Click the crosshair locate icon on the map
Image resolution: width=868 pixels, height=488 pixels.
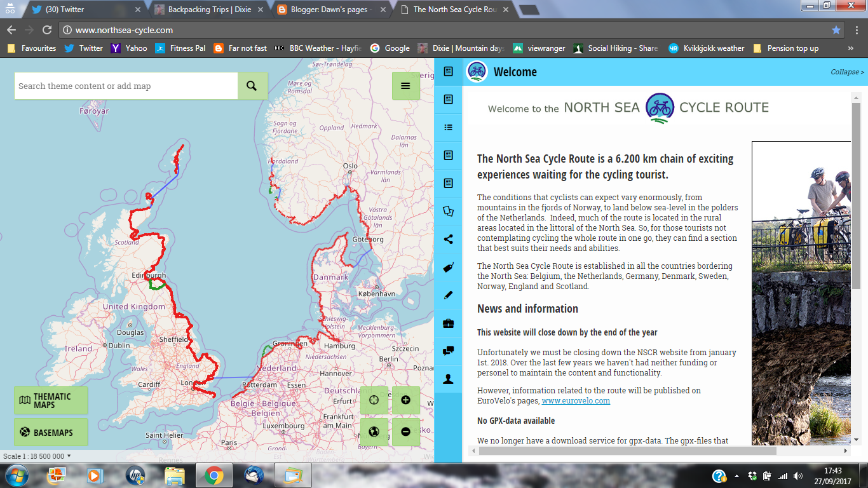[x=374, y=400]
